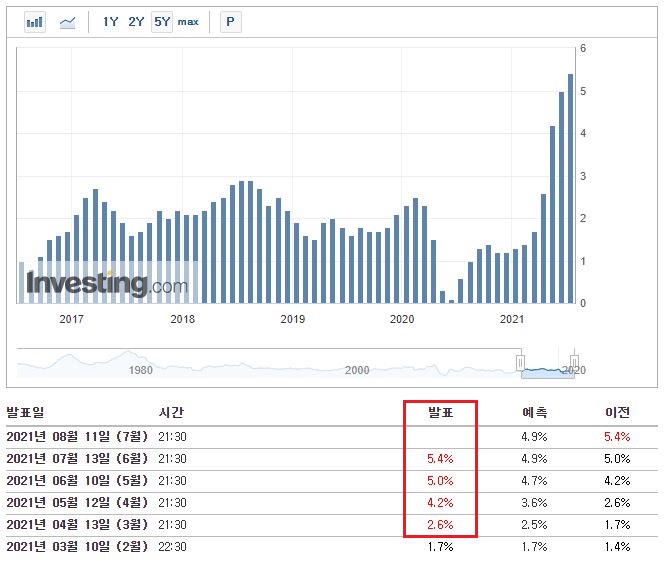Click the 2019 x-axis label

[x=293, y=319]
